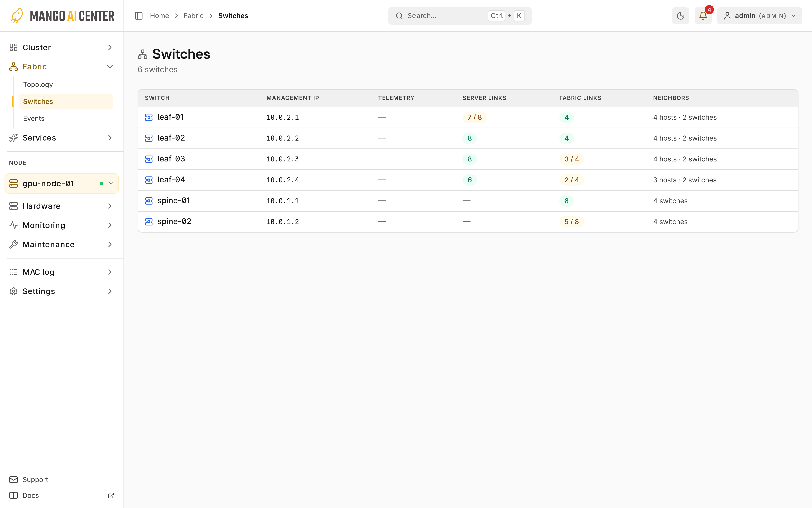The height and width of the screenshot is (508, 812).
Task: Click the Services sparkle icon
Action: tap(13, 138)
